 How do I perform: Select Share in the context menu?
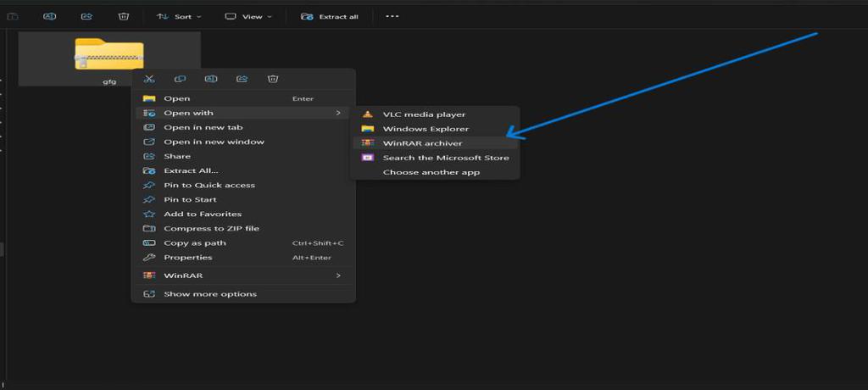[x=243, y=156]
